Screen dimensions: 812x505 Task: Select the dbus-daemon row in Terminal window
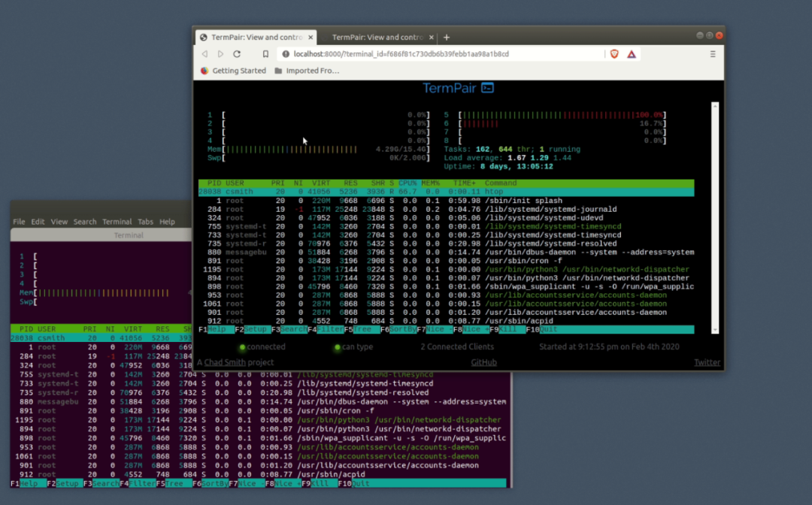click(259, 402)
